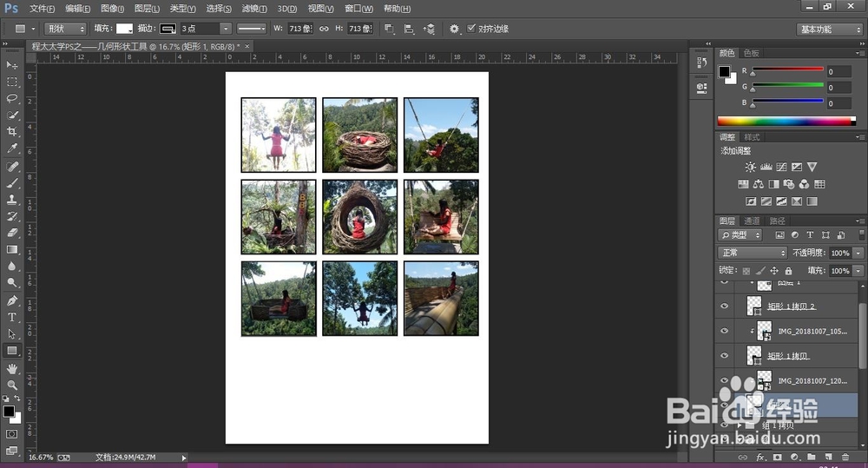Select the Path Selection tool
Viewport: 868px width, 468px height.
pos(11,334)
